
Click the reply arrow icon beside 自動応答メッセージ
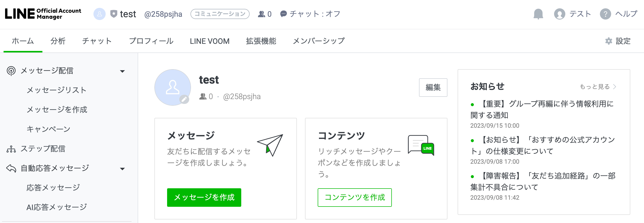point(11,168)
